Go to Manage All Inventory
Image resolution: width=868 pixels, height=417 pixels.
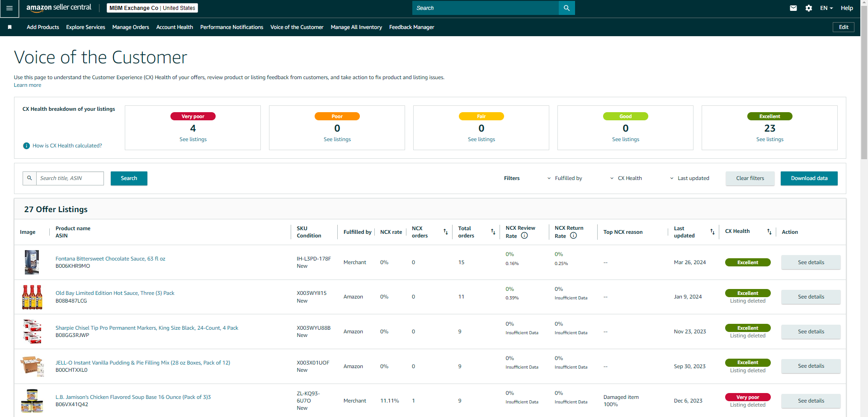click(356, 27)
